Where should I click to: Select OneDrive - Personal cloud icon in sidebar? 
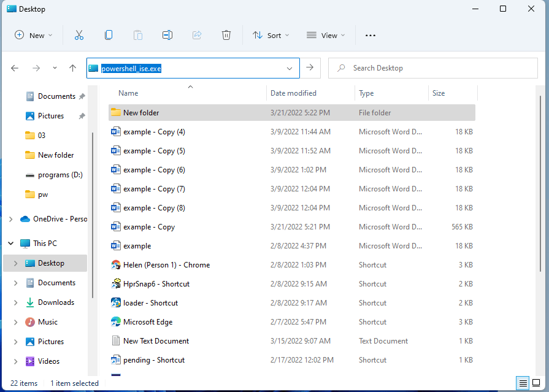pos(24,218)
